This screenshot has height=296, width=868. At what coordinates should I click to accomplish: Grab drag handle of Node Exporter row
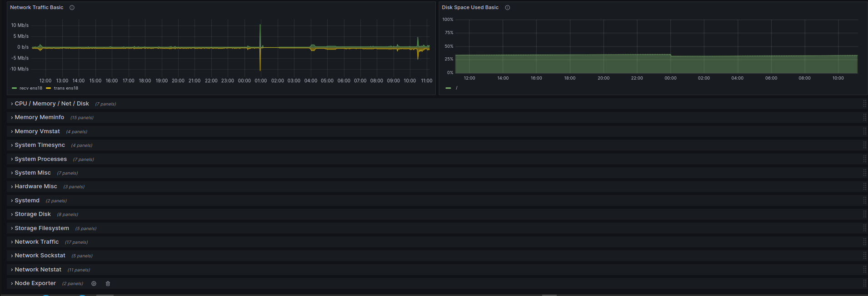click(864, 283)
